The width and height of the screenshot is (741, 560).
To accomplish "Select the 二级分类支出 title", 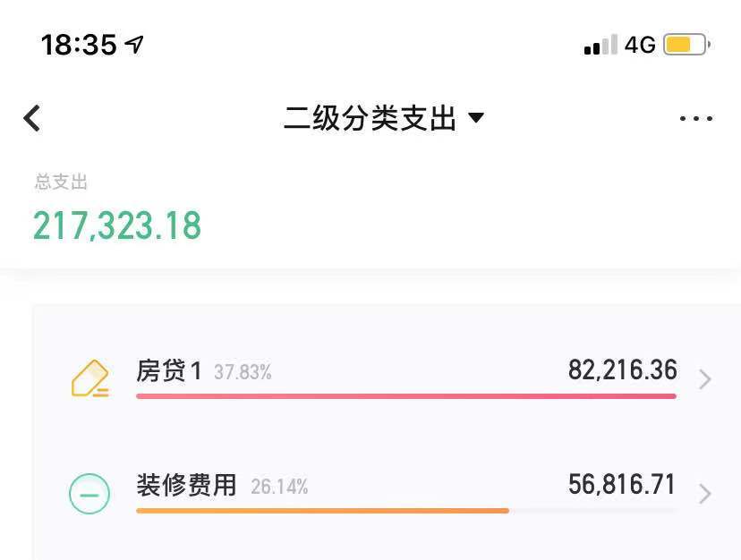I will point(370,118).
